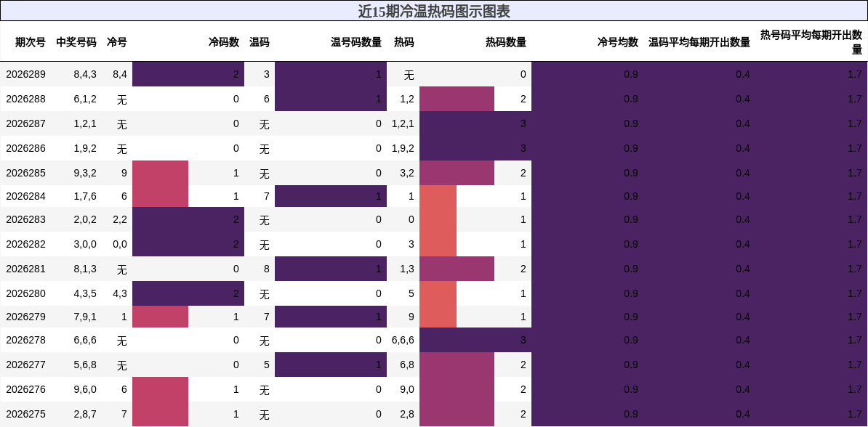This screenshot has height=427, width=868.
Task: Select period number 2026286
Action: pyautogui.click(x=25, y=148)
